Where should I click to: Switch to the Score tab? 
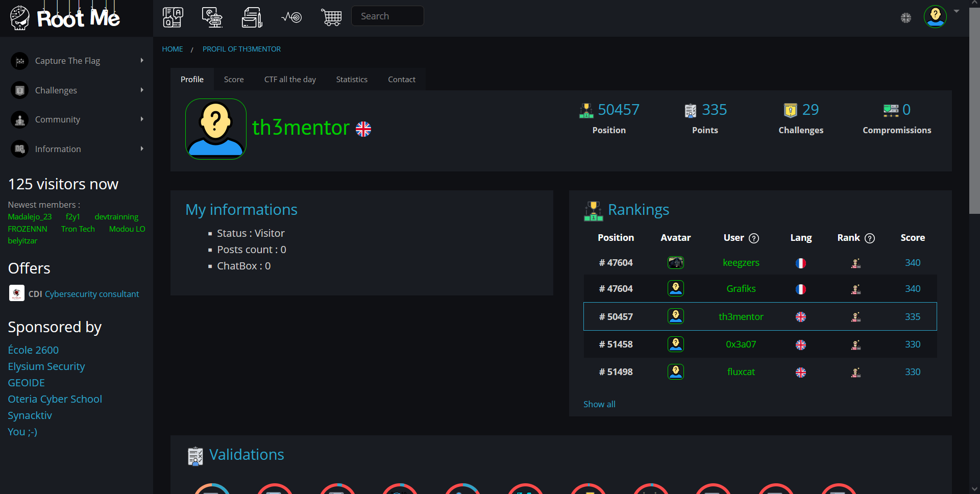[x=234, y=80]
